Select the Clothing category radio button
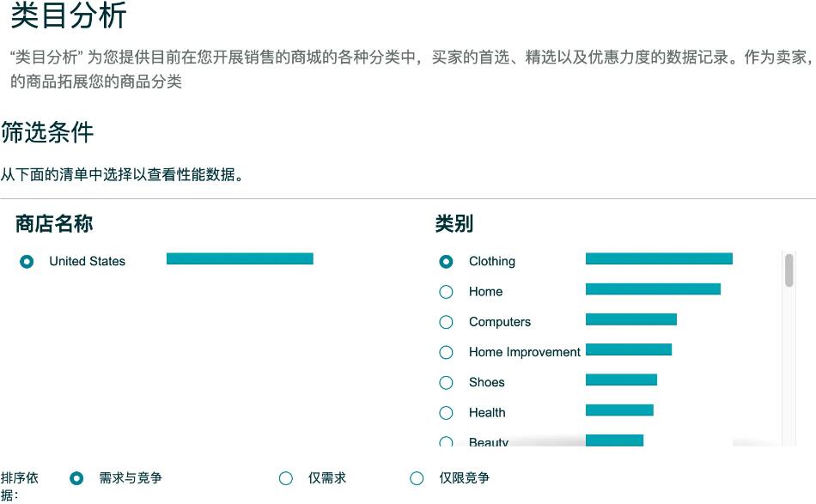 click(446, 262)
